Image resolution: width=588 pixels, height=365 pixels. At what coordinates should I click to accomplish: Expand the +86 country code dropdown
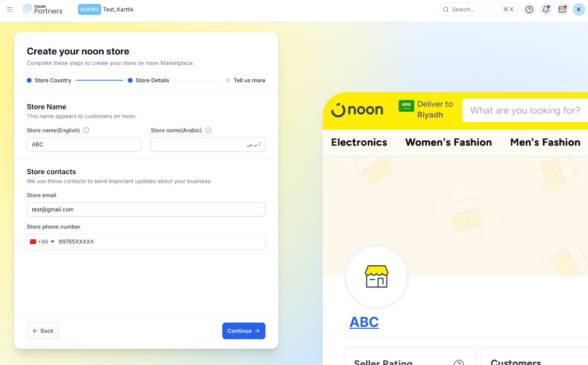[x=43, y=242]
